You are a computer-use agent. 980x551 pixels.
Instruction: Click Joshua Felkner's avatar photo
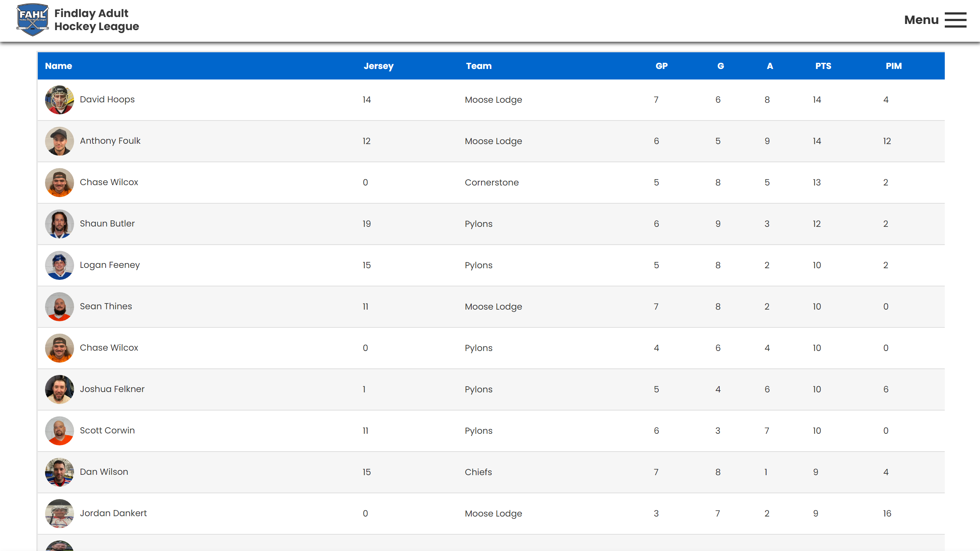click(x=59, y=389)
